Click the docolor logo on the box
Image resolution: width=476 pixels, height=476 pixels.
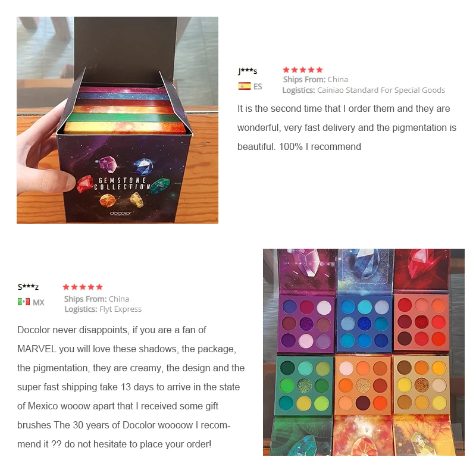121,213
